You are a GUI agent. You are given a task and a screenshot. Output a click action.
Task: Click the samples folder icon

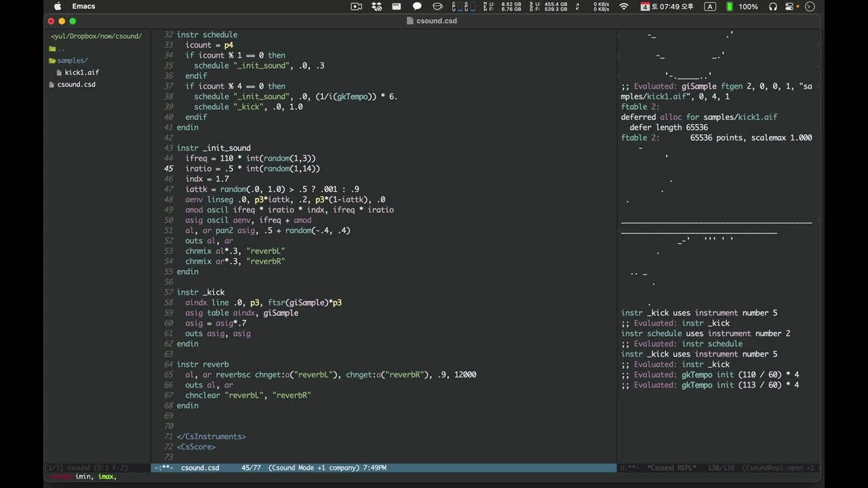pos(52,61)
